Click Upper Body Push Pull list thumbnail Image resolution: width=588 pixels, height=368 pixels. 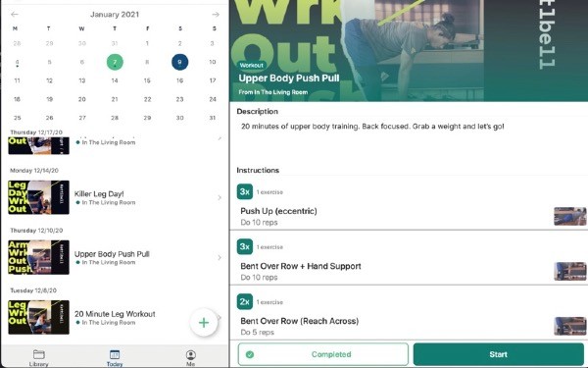click(x=38, y=257)
